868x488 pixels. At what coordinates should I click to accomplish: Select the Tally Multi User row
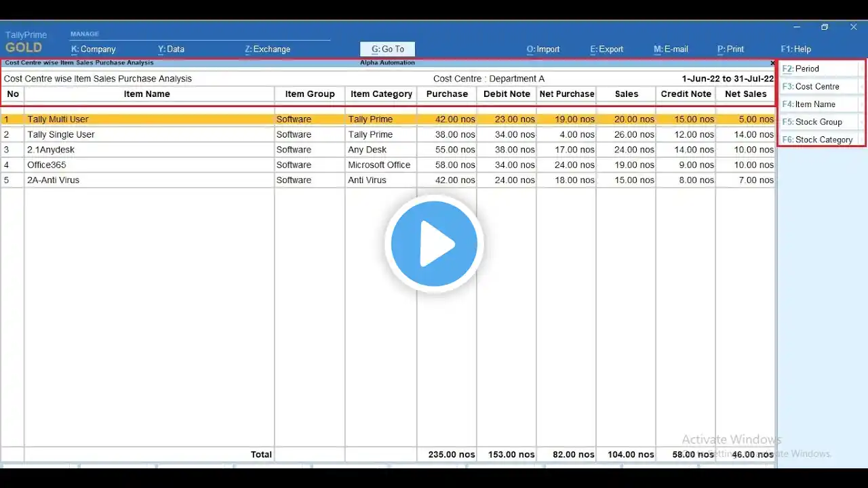388,119
